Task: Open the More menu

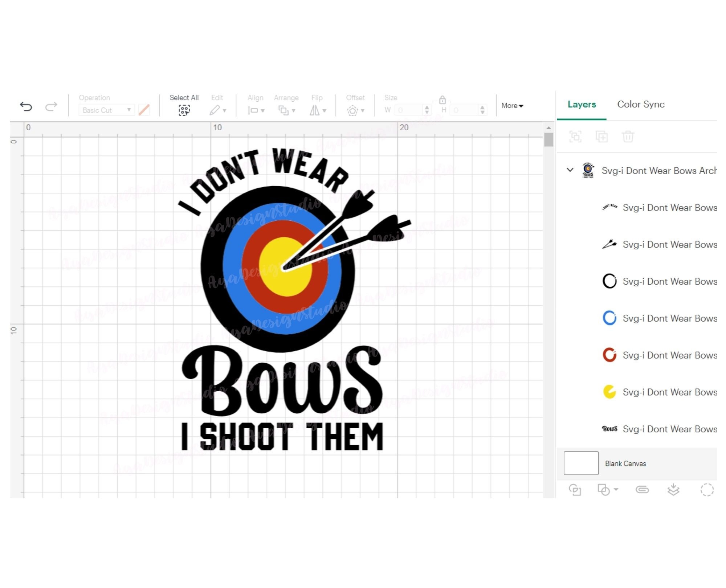Action: pyautogui.click(x=512, y=106)
